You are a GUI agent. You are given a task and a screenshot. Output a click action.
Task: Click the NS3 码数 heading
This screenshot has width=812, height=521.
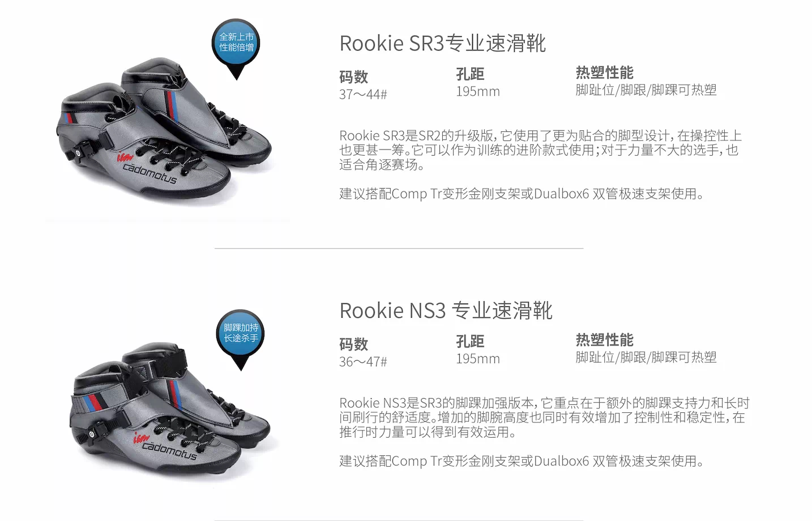353,344
